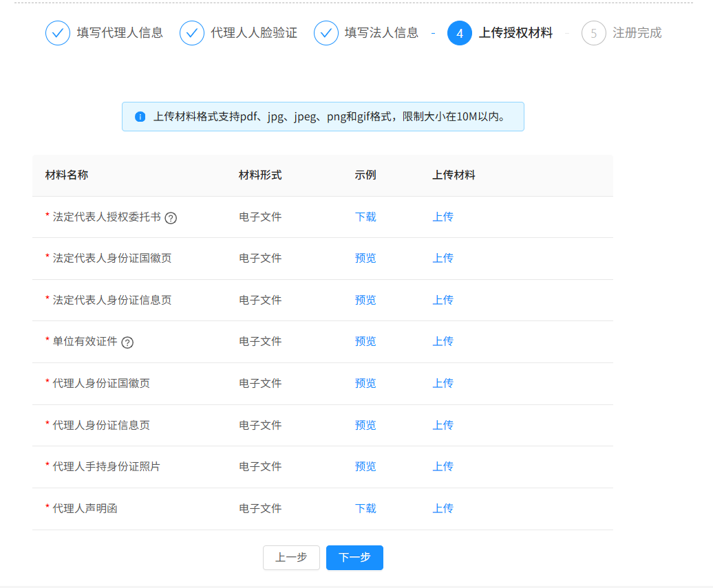Screen dimensions: 713x588
Task: Upload the 代理人身份证国徽页 file
Action: (x=443, y=384)
